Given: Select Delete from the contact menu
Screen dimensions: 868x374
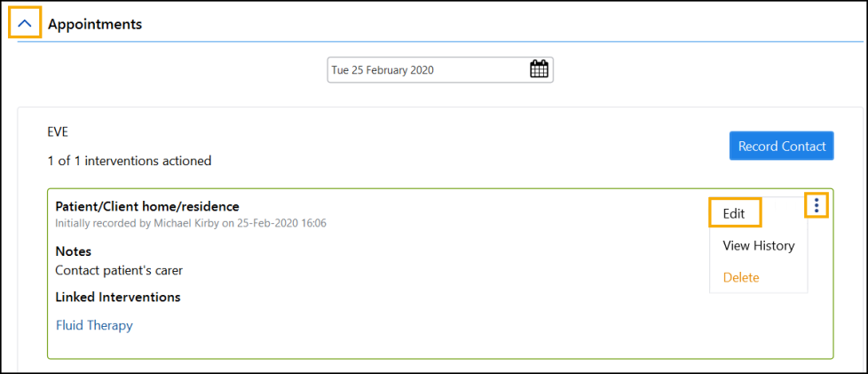Looking at the screenshot, I should click(741, 277).
